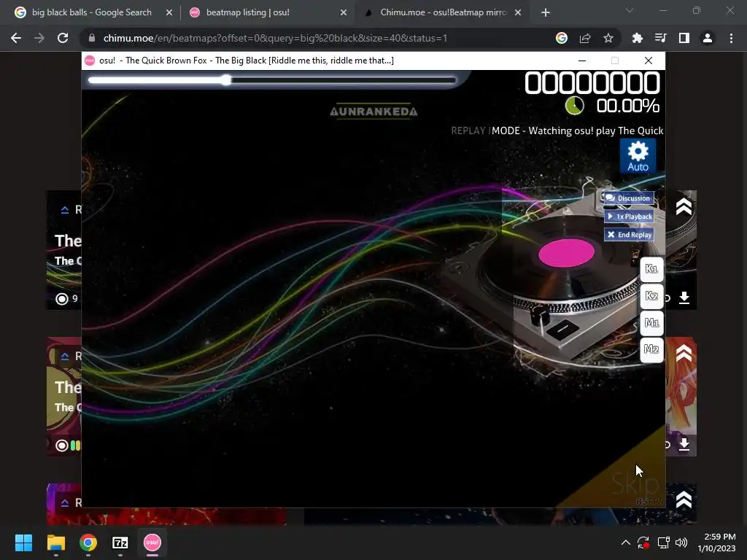Close the Google Search tab
Screen dimensions: 747x560
point(169,13)
